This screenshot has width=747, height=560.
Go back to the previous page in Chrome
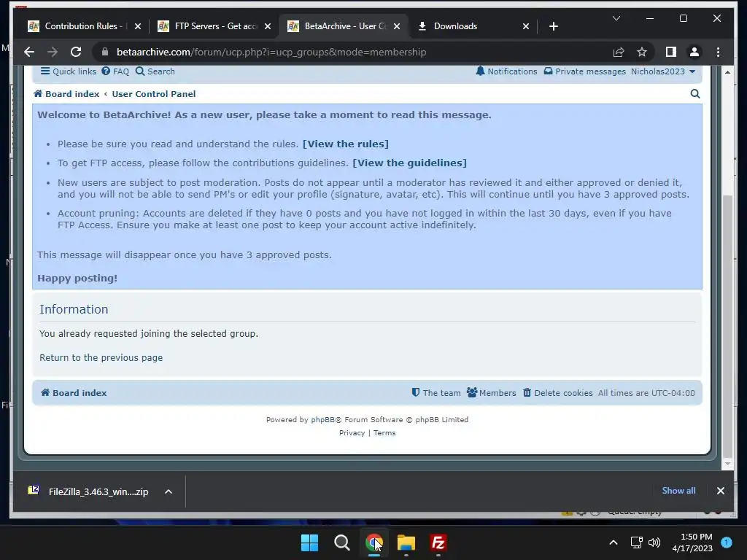point(29,52)
